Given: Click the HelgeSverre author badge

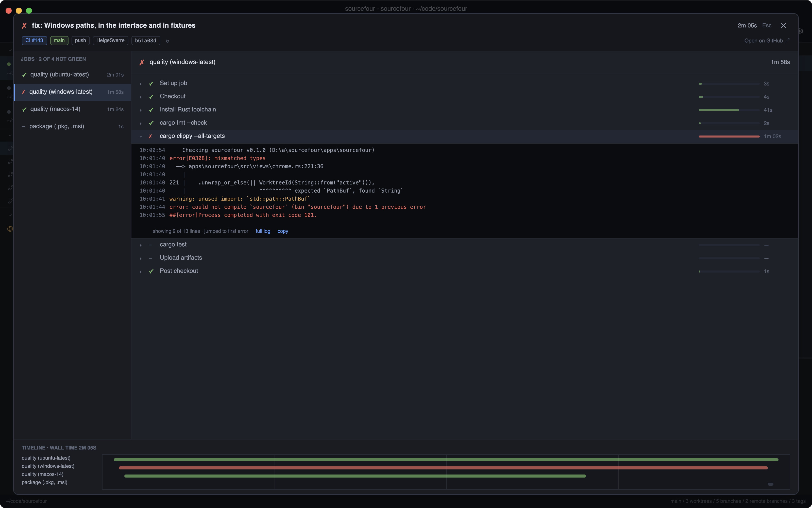Looking at the screenshot, I should pyautogui.click(x=110, y=40).
